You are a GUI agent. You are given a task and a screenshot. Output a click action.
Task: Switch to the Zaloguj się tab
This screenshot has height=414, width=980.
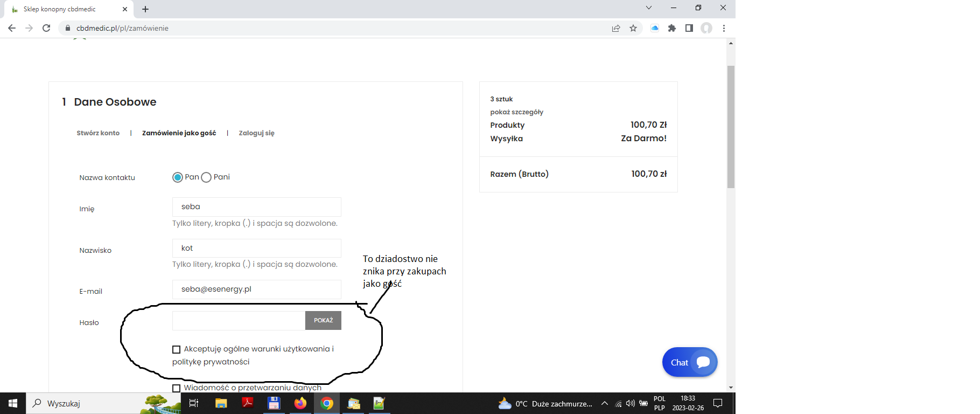pos(256,133)
